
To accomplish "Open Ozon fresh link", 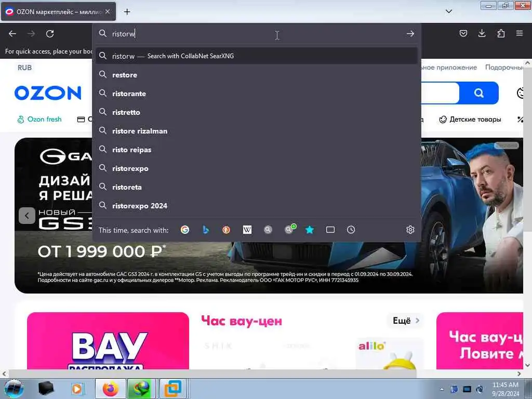I will pyautogui.click(x=39, y=119).
